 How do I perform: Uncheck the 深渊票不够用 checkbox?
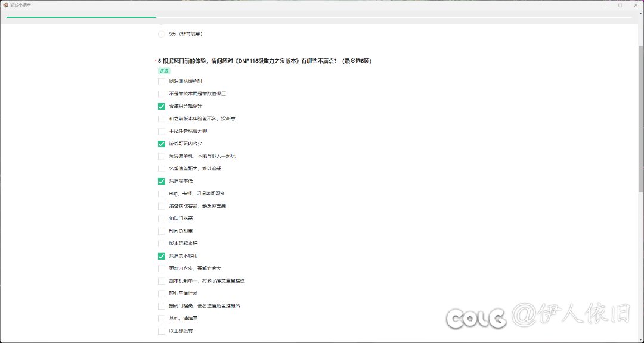(162, 256)
